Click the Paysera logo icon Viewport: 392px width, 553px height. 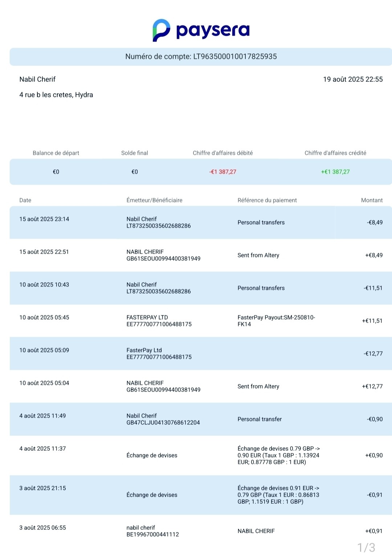(x=162, y=30)
